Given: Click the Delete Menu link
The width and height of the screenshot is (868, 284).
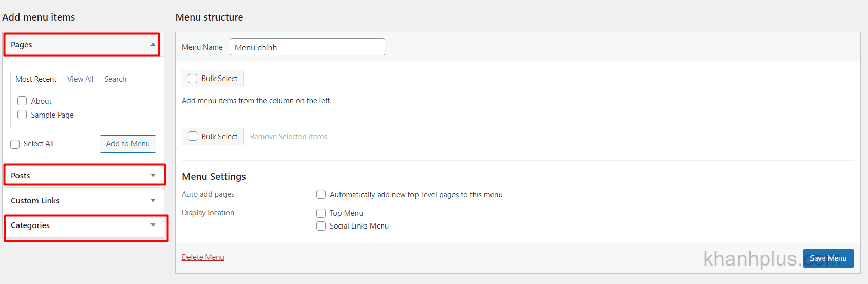Looking at the screenshot, I should pyautogui.click(x=203, y=257).
